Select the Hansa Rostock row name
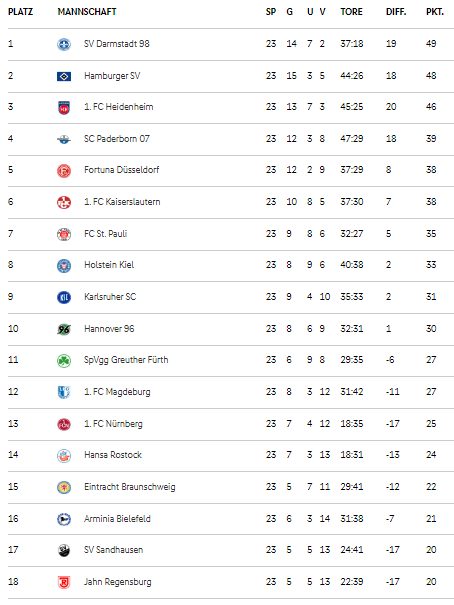 (113, 455)
